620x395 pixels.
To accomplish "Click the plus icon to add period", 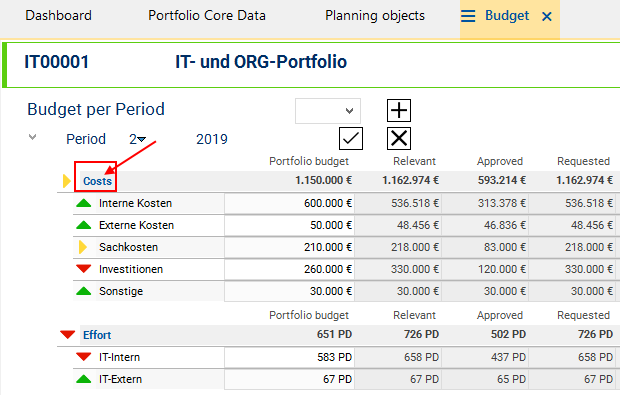I will pos(399,110).
